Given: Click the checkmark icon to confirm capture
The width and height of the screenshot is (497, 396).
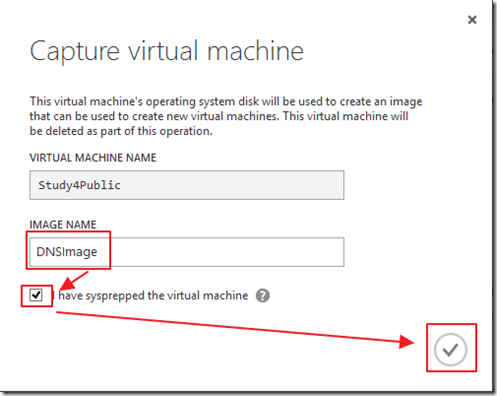Looking at the screenshot, I should tap(451, 349).
